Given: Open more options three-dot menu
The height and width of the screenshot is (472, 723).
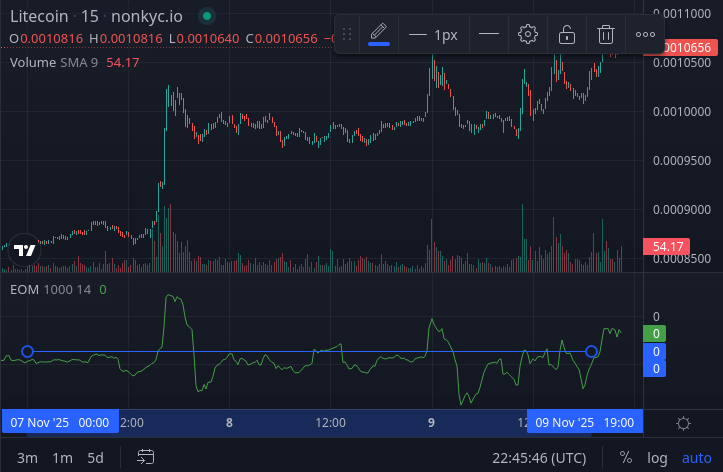Looking at the screenshot, I should 645,34.
